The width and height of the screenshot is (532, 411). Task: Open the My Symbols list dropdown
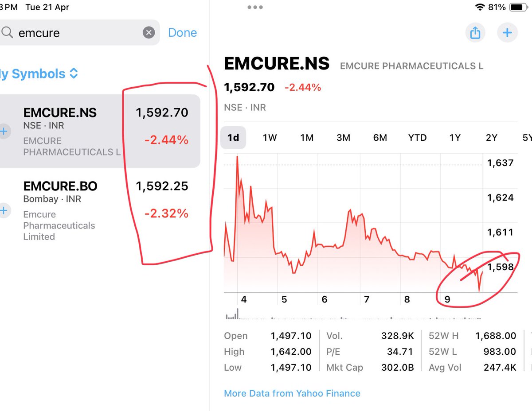click(39, 74)
